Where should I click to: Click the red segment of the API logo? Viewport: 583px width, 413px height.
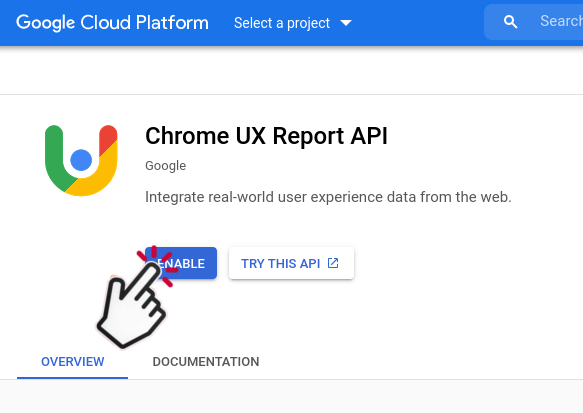108,139
